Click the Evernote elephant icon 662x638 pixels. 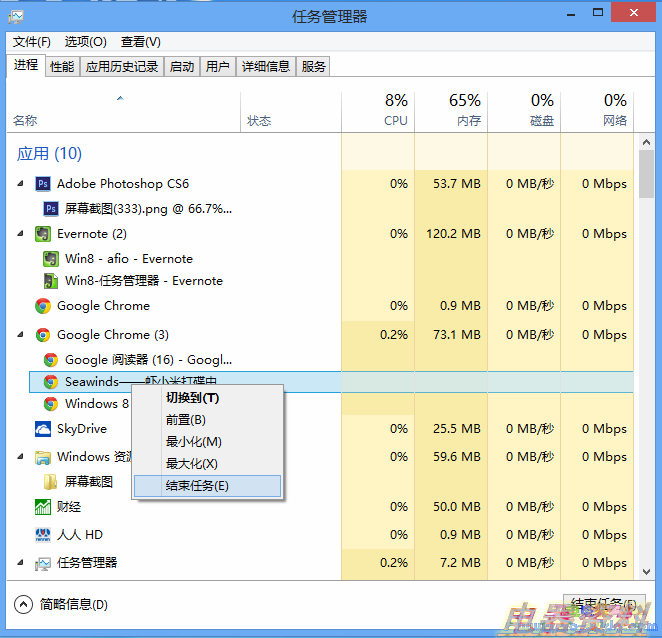click(x=43, y=234)
